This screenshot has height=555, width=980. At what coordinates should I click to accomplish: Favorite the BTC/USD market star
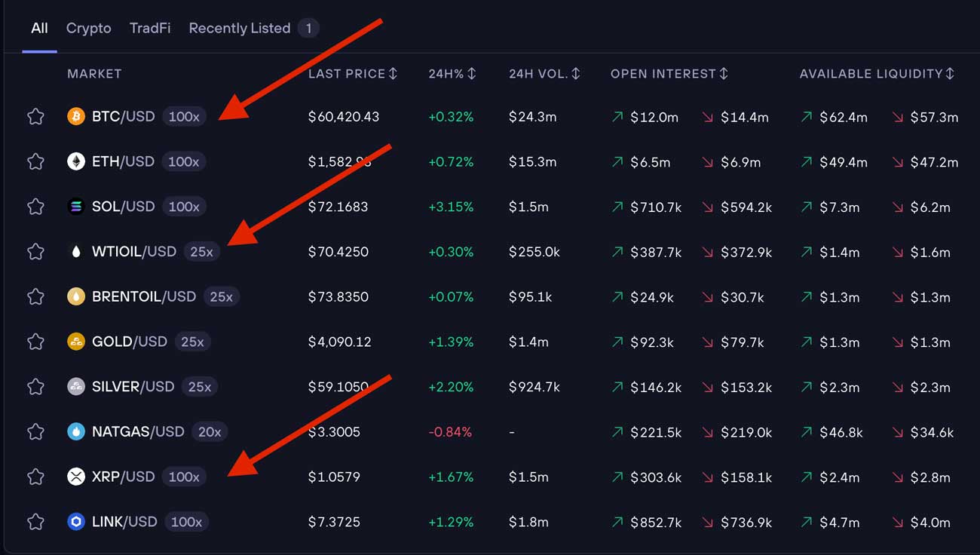click(35, 117)
